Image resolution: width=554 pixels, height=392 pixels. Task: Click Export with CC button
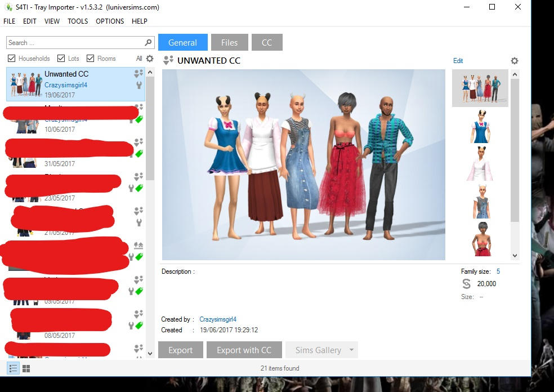pos(244,350)
